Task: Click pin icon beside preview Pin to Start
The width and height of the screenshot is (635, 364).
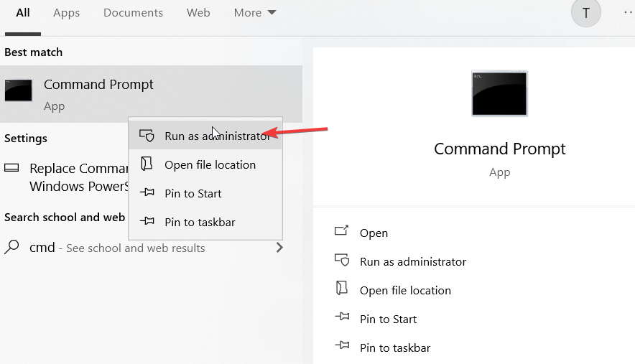Action: (x=342, y=317)
